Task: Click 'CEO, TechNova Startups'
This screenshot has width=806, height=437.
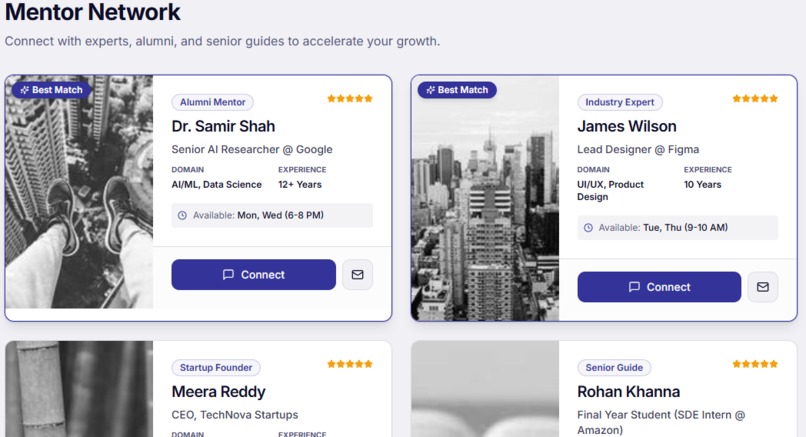Action: click(235, 415)
